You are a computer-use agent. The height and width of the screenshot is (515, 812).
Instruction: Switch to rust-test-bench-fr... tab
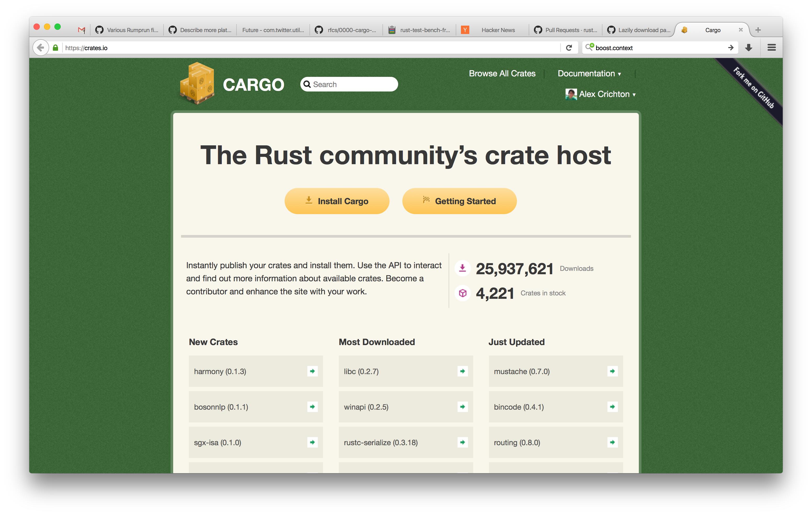click(419, 30)
